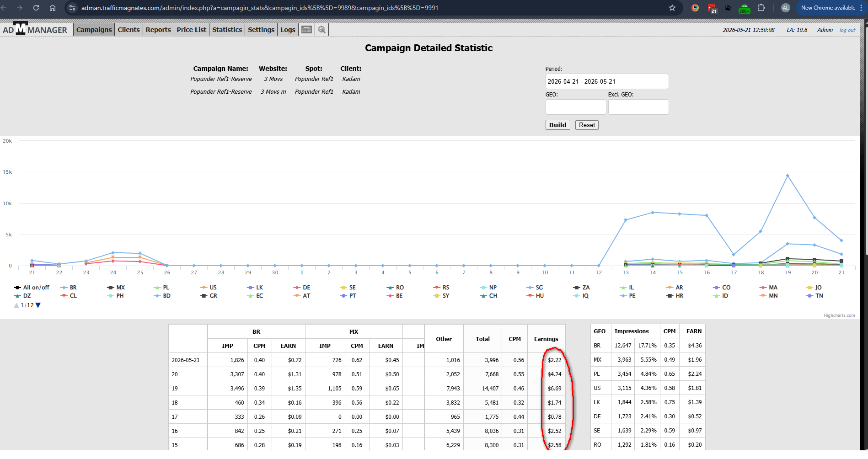Image resolution: width=868 pixels, height=459 pixels.
Task: Go to the previous legend page with the up arrow
Action: [16, 305]
